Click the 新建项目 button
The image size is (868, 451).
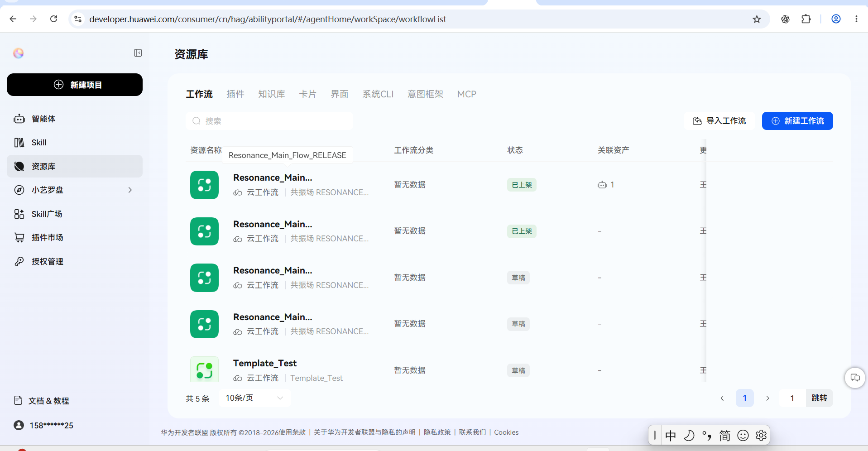click(x=75, y=85)
